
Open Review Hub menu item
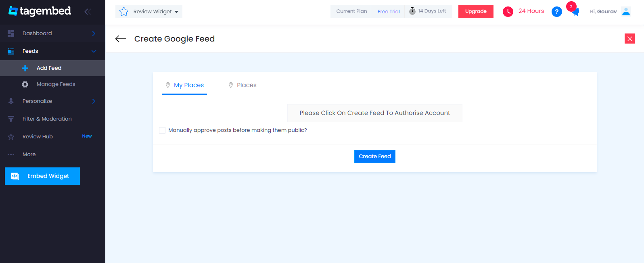[52, 137]
